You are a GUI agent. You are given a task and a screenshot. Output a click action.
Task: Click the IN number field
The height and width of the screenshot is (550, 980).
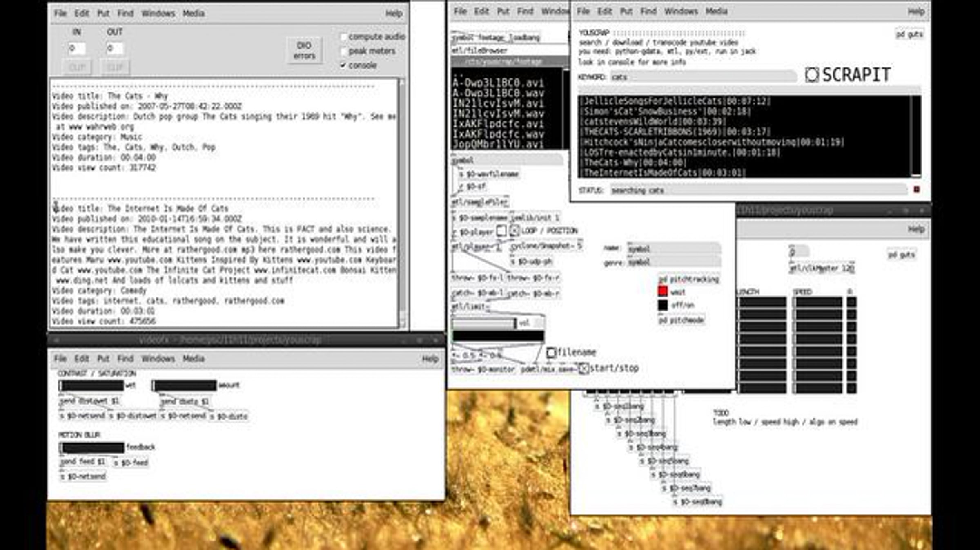77,49
